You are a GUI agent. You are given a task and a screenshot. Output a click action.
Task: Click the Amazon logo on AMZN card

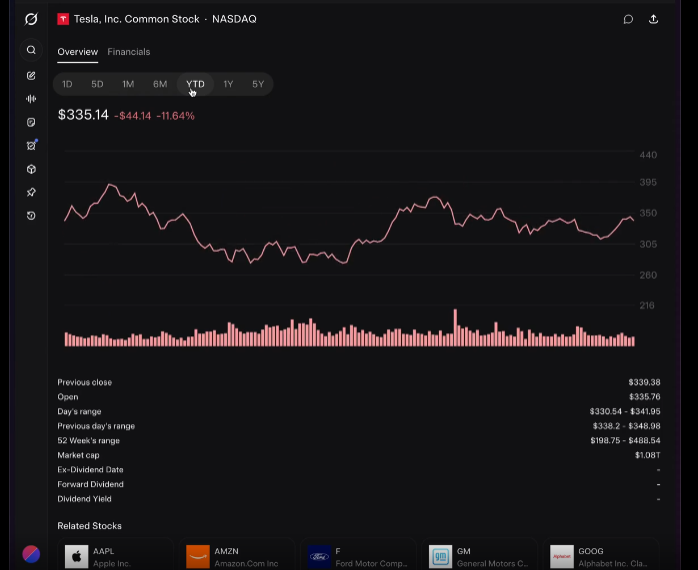(x=198, y=557)
